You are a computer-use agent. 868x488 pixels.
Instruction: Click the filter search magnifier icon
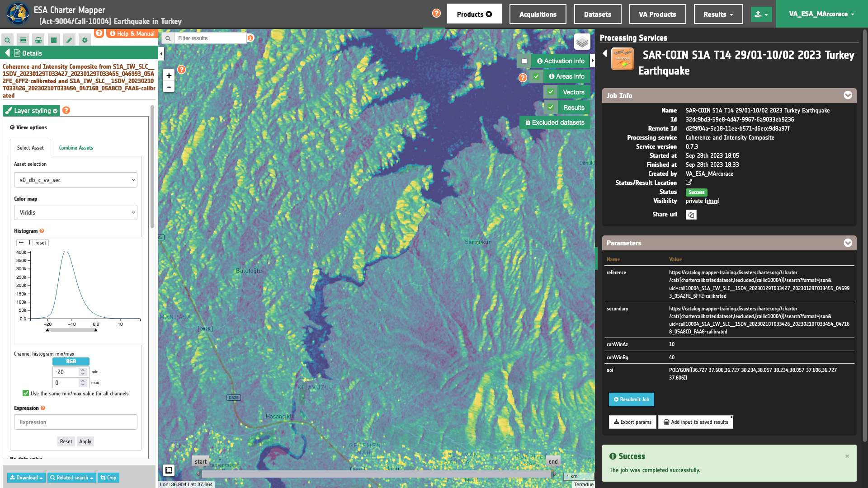[x=168, y=38]
